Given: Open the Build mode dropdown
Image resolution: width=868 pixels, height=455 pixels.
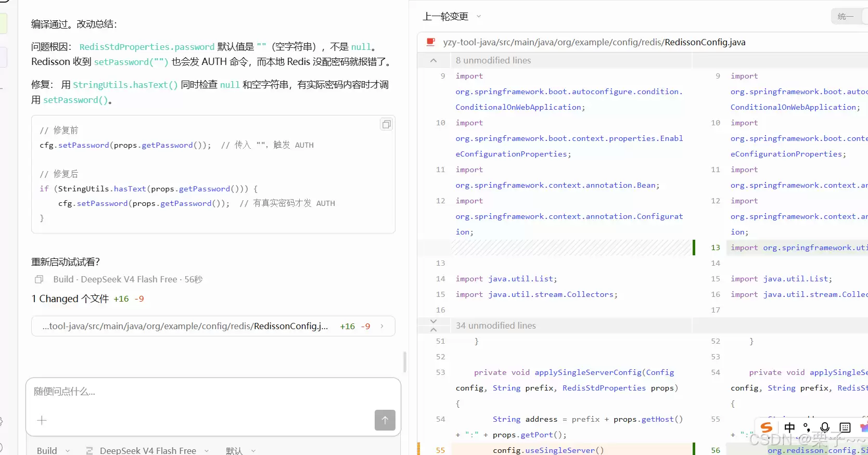Looking at the screenshot, I should (x=53, y=451).
